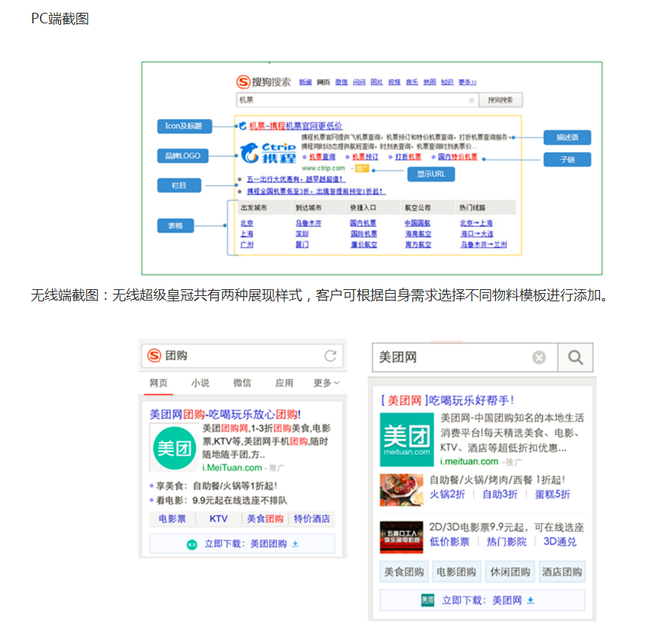Screen dimensions: 649x644
Task: Click the Sogou S icon in 团购 search bar
Action: point(155,356)
